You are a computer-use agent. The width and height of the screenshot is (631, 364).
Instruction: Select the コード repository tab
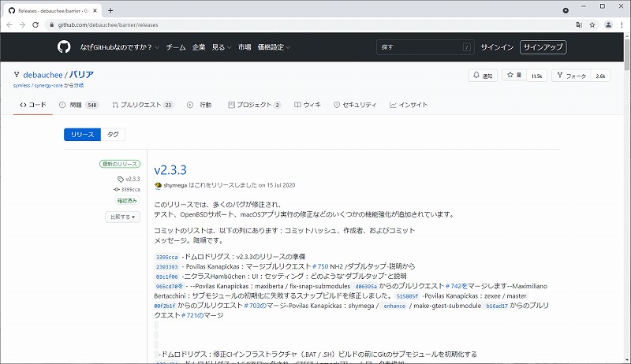coord(33,105)
